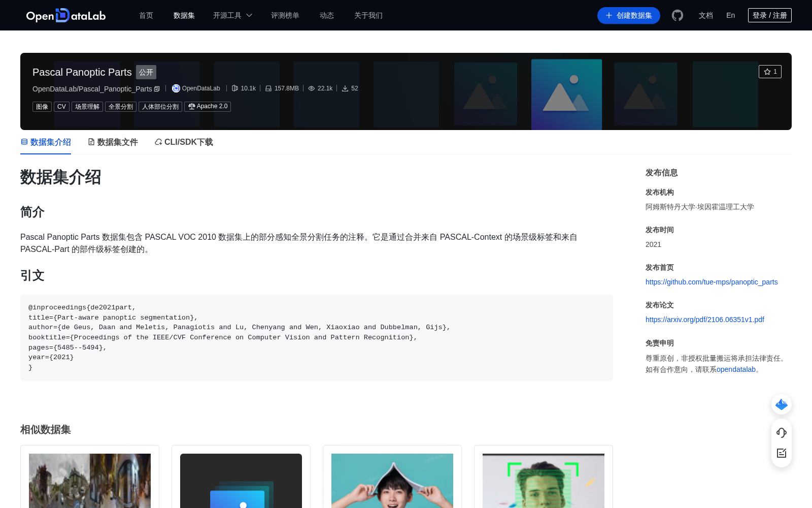The image size is (812, 508).
Task: Click the 10.1k files count icon
Action: (235, 88)
